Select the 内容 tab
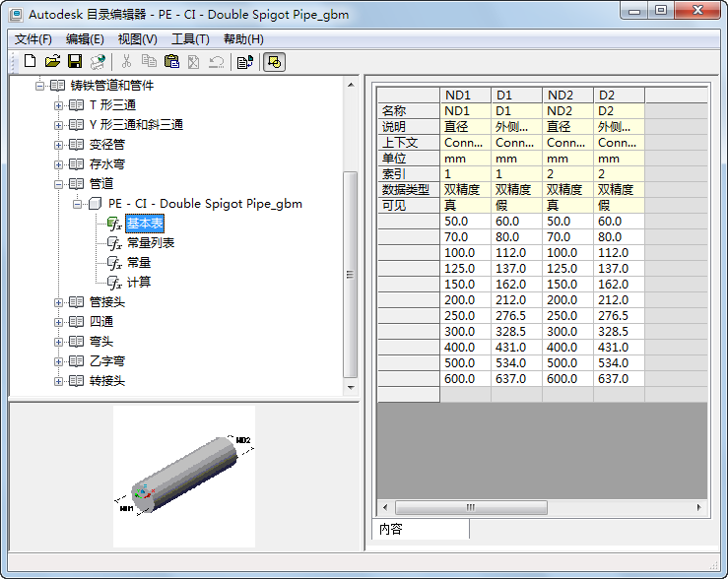This screenshot has width=728, height=579. pos(421,529)
